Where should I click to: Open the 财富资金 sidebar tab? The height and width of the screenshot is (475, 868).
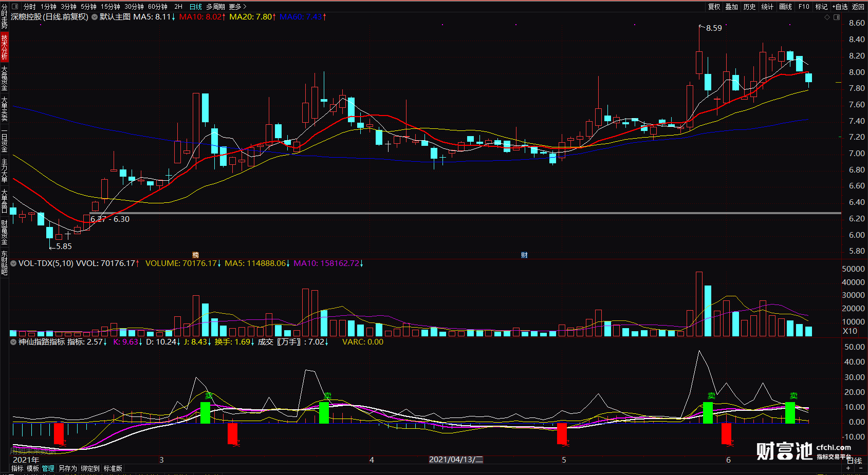coord(4,233)
